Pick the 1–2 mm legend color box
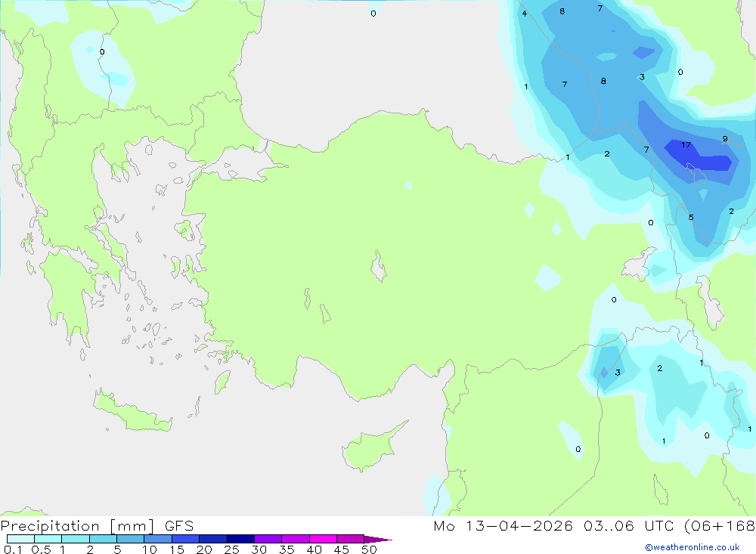756x554 pixels. click(x=76, y=539)
